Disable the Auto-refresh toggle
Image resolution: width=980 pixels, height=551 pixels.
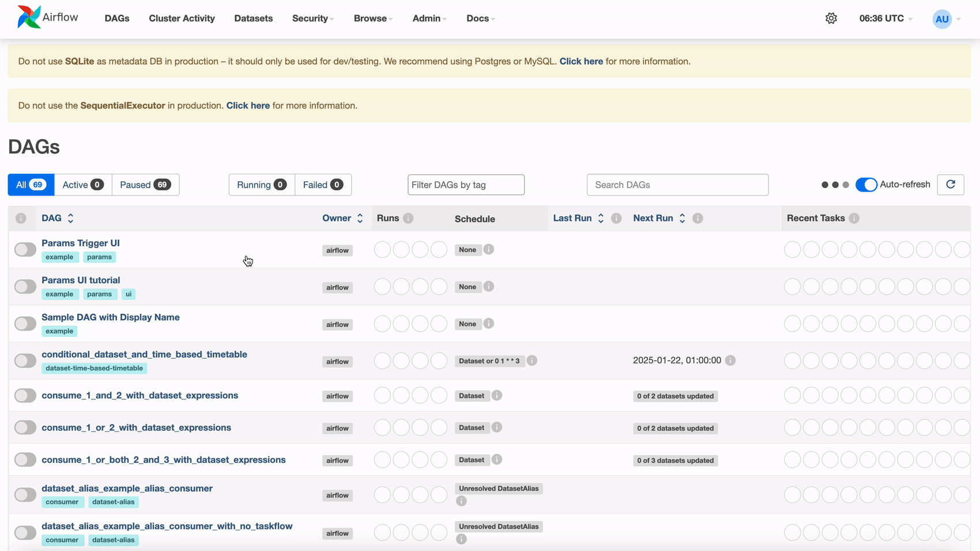866,185
